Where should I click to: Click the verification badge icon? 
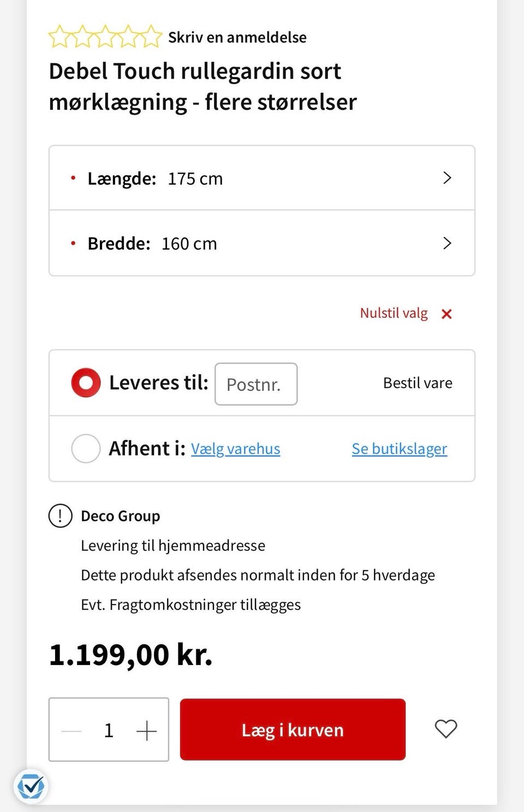click(x=31, y=786)
